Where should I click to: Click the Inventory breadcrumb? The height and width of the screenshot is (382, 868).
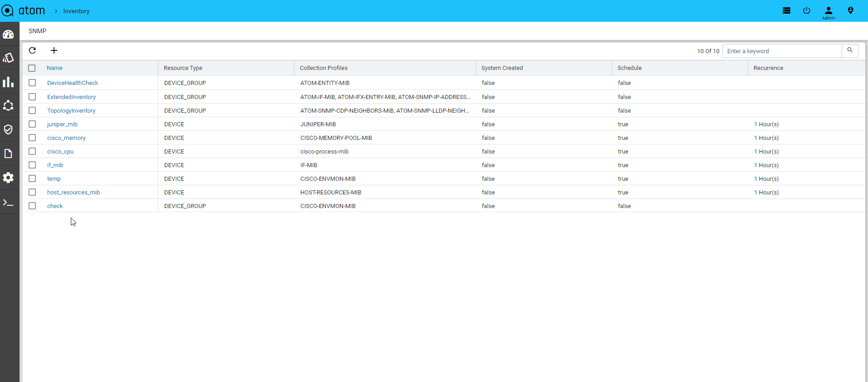click(x=76, y=11)
